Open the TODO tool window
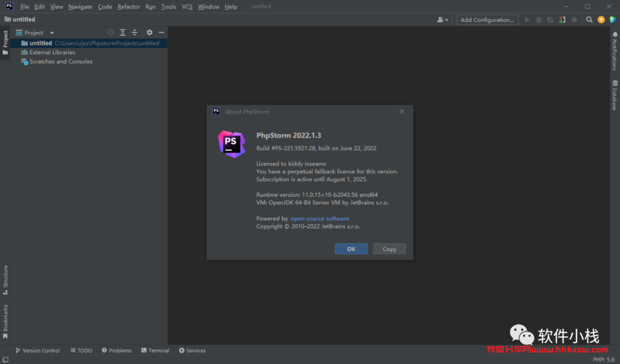The image size is (620, 364). pyautogui.click(x=81, y=351)
